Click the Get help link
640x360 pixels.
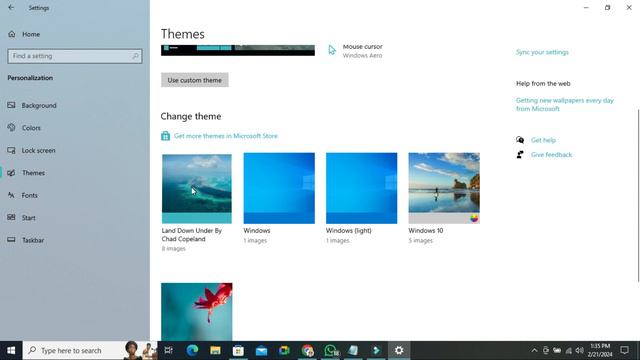tap(543, 140)
